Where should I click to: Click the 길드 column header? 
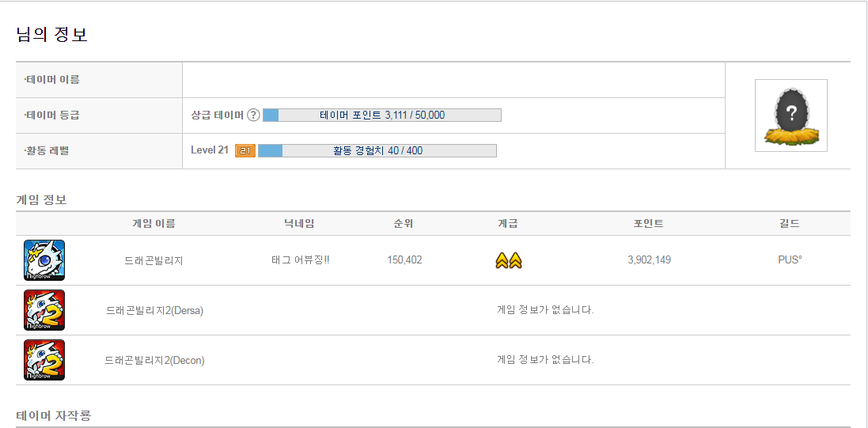coord(790,224)
